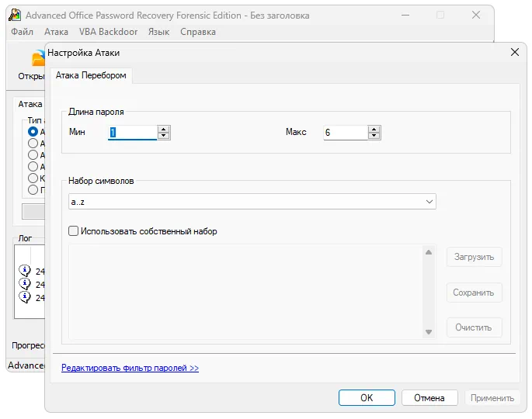Enable Использовать собственный набор checkbox

(x=73, y=231)
